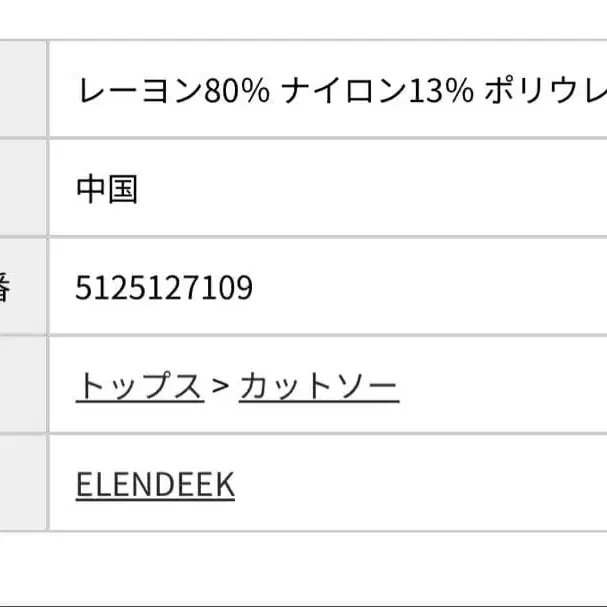Click the 中国 country of origin text
This screenshot has height=607, width=607.
pos(106,190)
